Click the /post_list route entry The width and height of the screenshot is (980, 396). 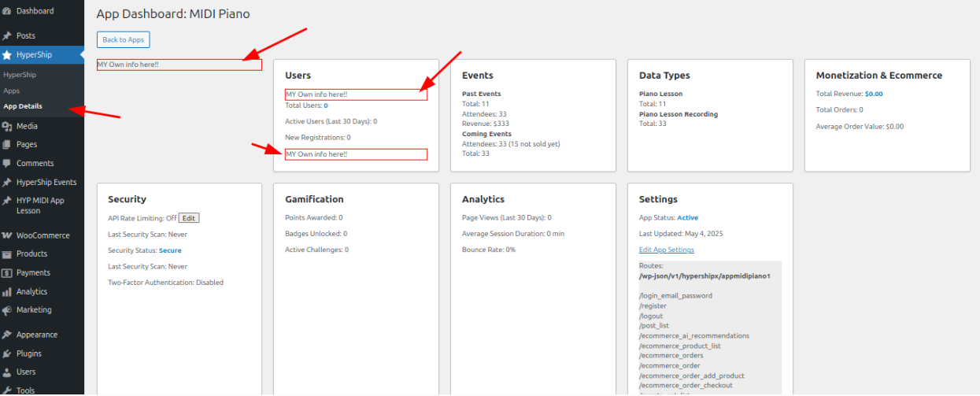pyautogui.click(x=654, y=326)
